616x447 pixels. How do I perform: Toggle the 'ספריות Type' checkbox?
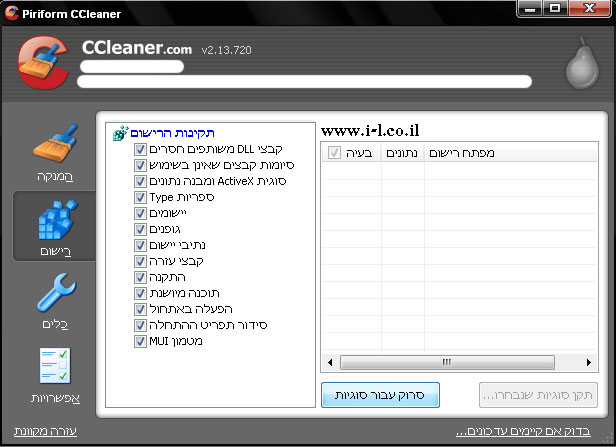pos(141,198)
